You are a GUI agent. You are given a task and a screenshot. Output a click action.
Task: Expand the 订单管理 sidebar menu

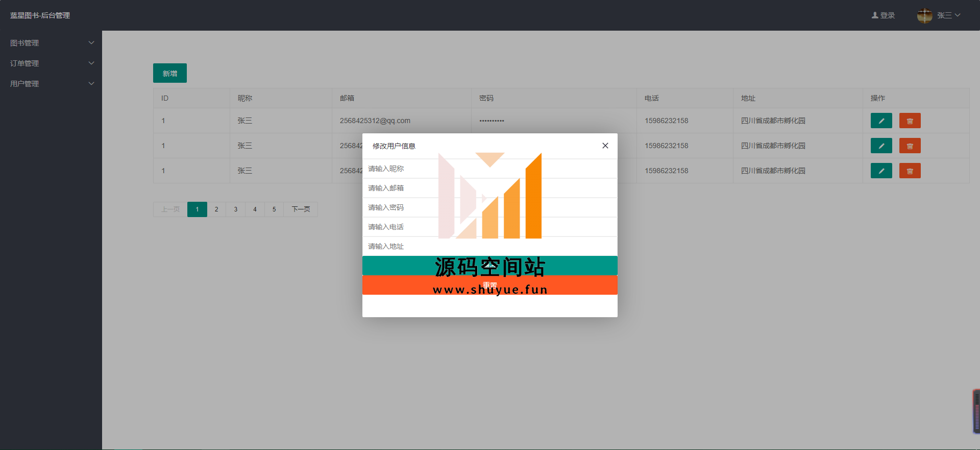point(51,63)
